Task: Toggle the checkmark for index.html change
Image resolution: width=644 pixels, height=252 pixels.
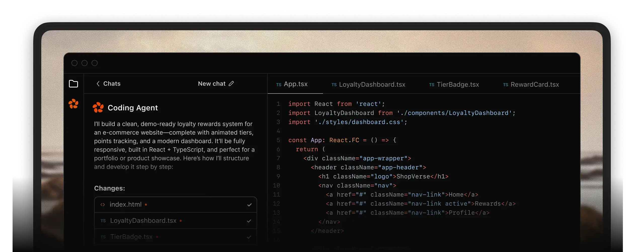Action: 249,205
